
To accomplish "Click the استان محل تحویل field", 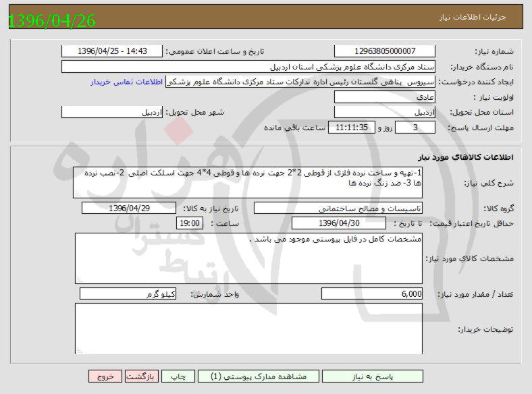I will pos(385,112).
